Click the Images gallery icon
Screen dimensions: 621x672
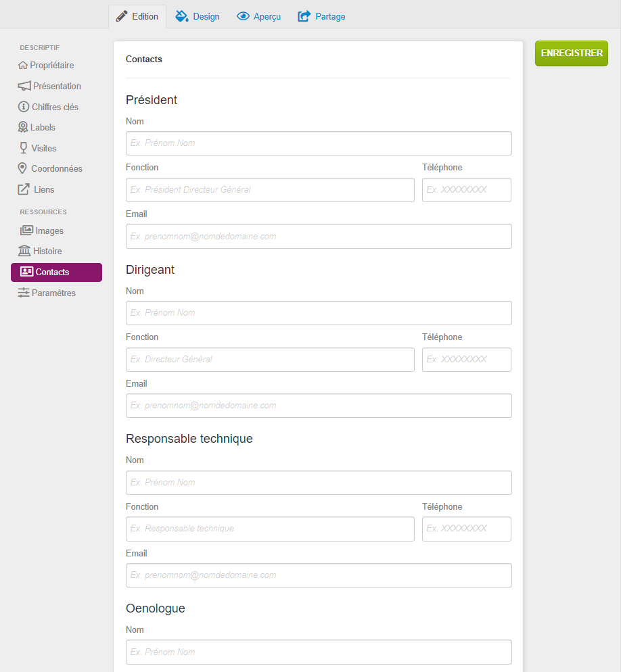tap(26, 231)
